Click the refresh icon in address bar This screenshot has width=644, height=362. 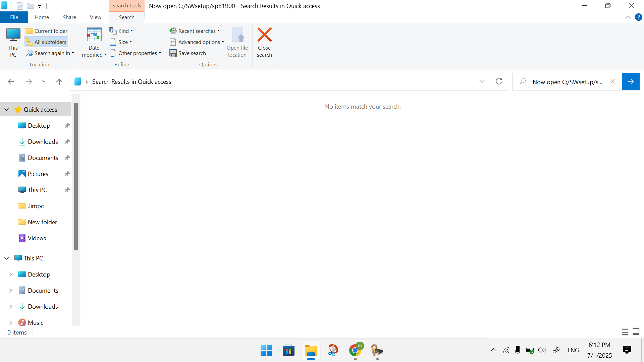click(499, 81)
